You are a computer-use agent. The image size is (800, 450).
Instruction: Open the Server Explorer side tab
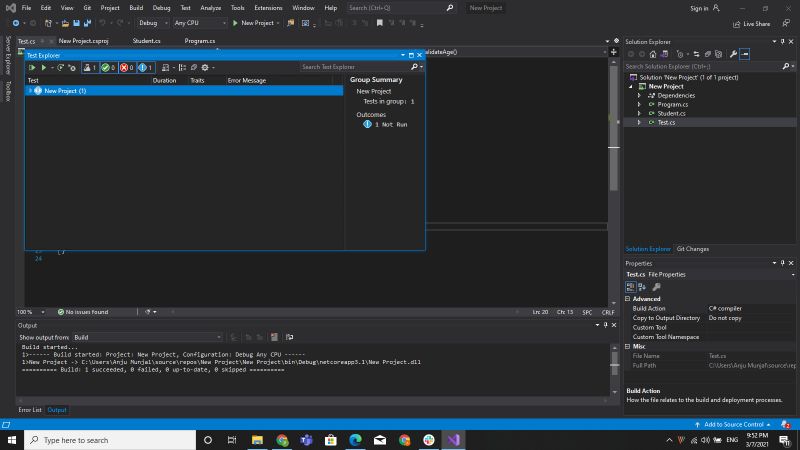8,55
